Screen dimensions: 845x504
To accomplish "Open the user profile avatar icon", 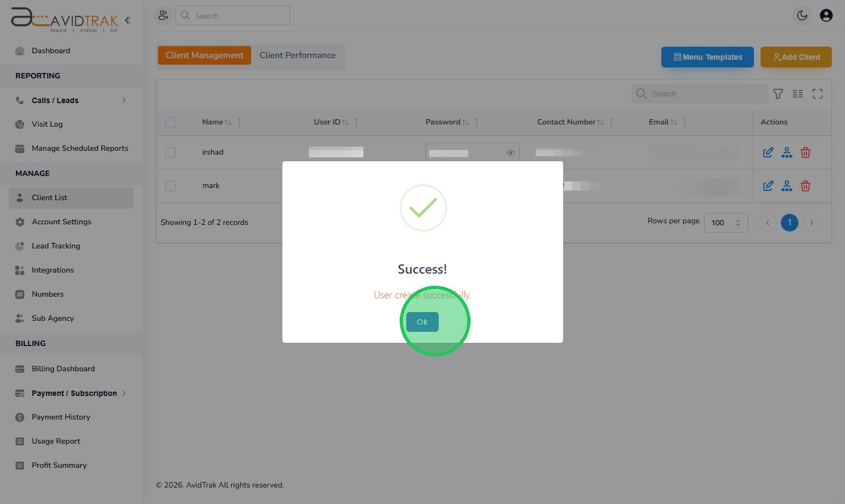I will point(826,15).
